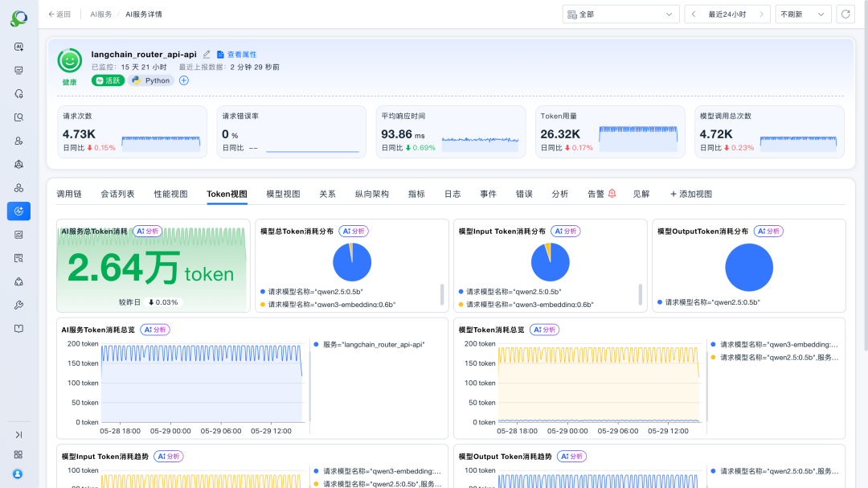Switch to the 关系 tab

(x=327, y=194)
